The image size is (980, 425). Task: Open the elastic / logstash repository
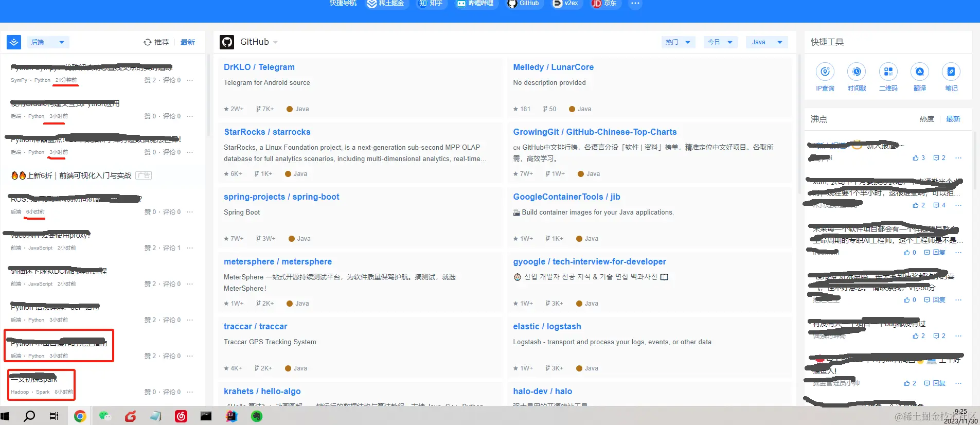click(x=547, y=326)
